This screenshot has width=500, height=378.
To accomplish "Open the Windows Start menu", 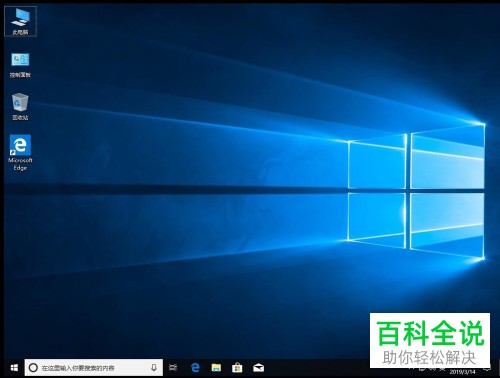I will (x=14, y=368).
